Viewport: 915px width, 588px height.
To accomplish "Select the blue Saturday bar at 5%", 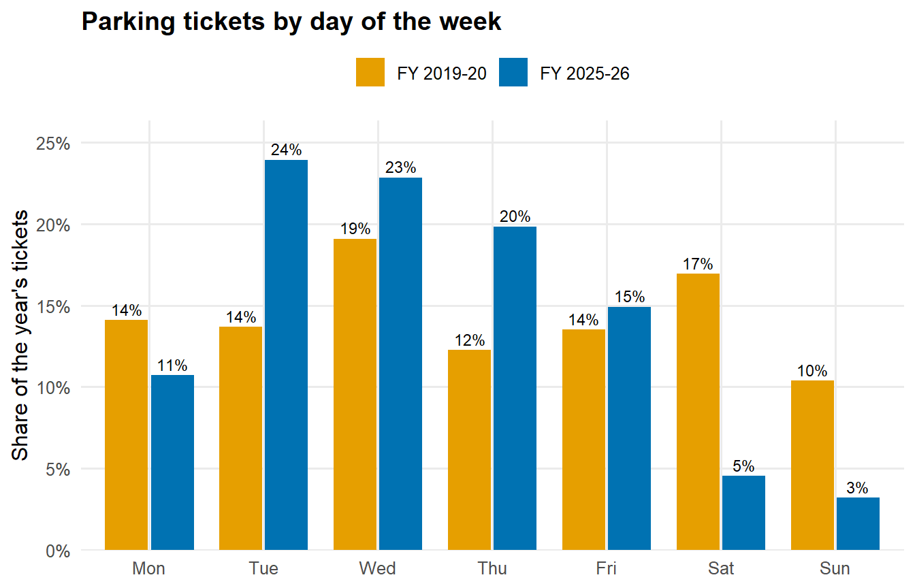I will [743, 512].
